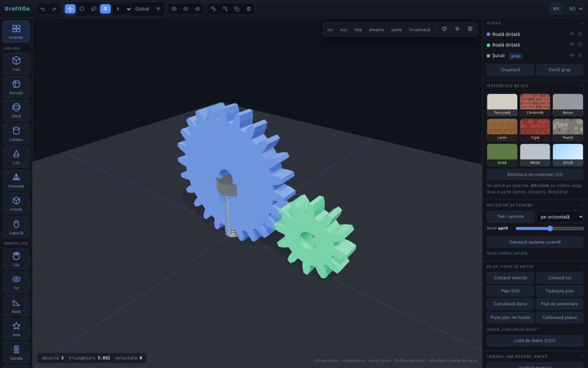This screenshot has height=368, width=588.
Task: Choose the Stea profile tool
Action: pos(16,329)
